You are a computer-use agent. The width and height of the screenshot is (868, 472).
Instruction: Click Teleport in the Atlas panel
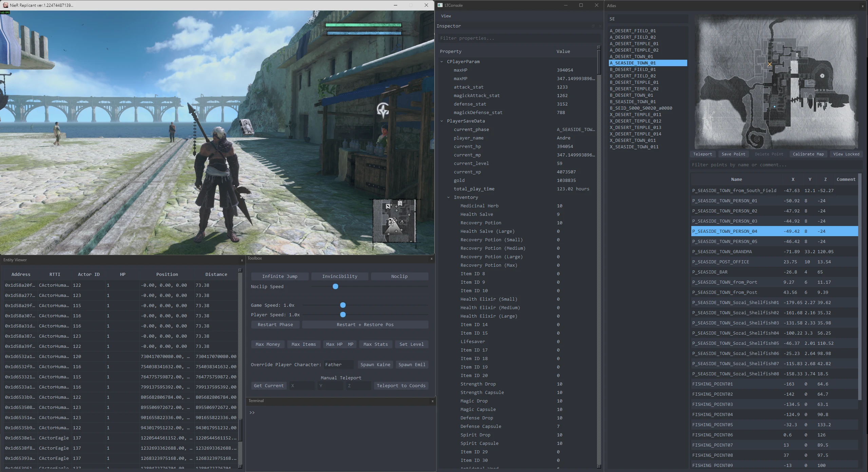pyautogui.click(x=702, y=154)
